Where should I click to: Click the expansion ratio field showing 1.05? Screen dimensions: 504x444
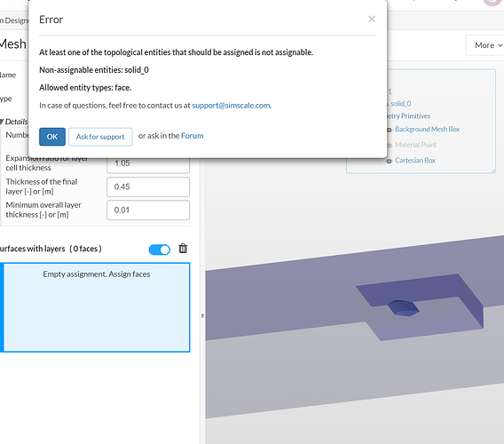[x=148, y=163]
